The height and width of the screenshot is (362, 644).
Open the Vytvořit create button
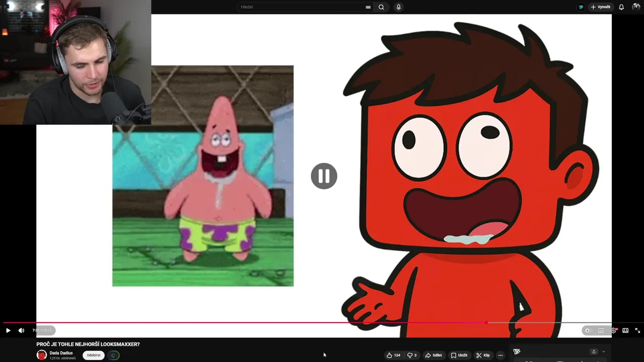point(600,7)
